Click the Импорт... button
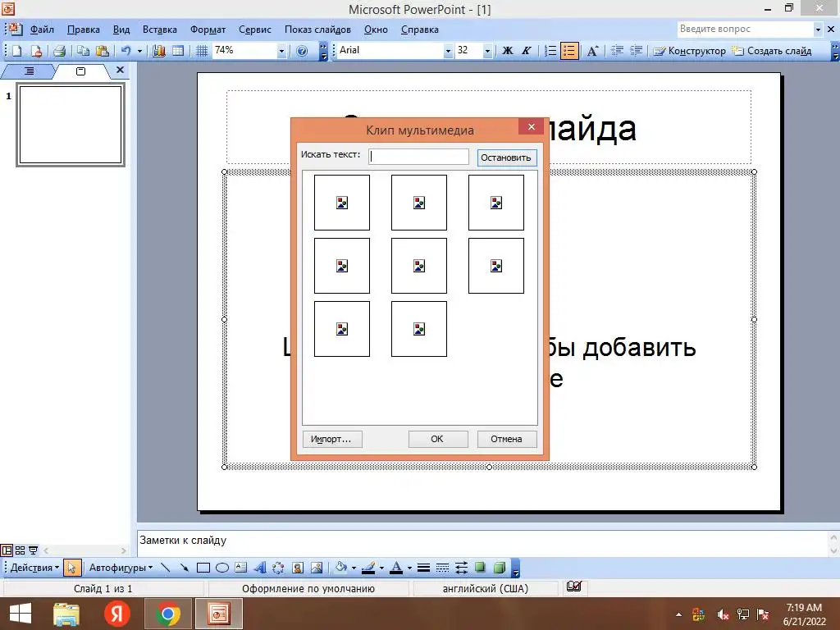Image resolution: width=840 pixels, height=630 pixels. click(x=332, y=439)
